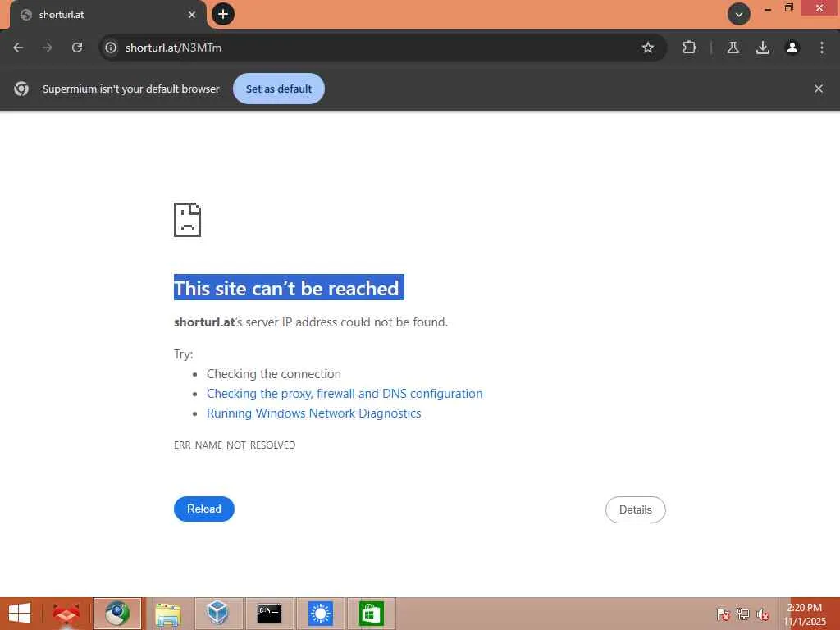840x630 pixels.
Task: Open Command Prompt taskbar icon
Action: 269,614
